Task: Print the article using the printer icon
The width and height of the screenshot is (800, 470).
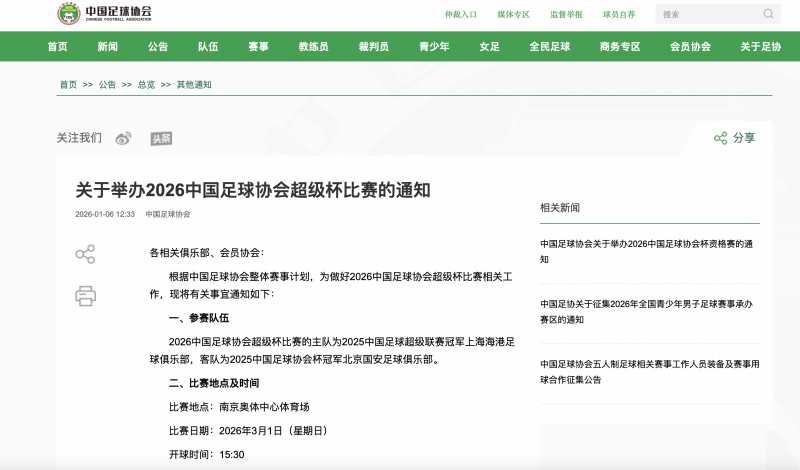Action: [86, 295]
